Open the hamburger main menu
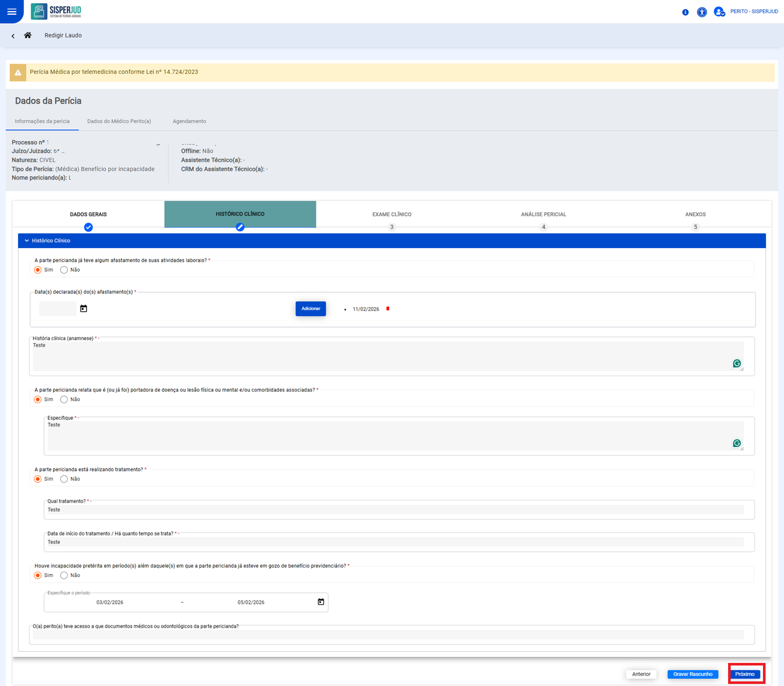The width and height of the screenshot is (784, 686). pos(11,11)
